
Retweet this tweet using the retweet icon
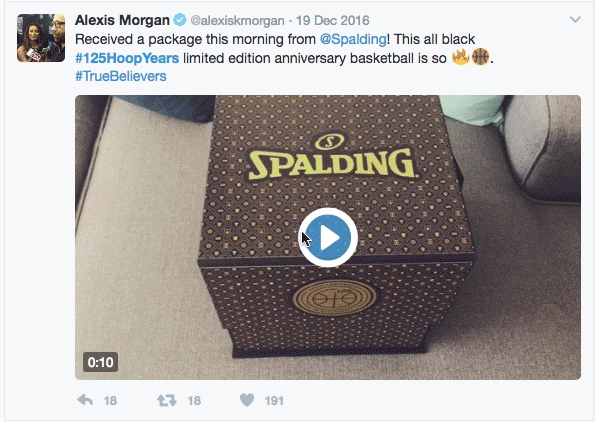point(167,400)
